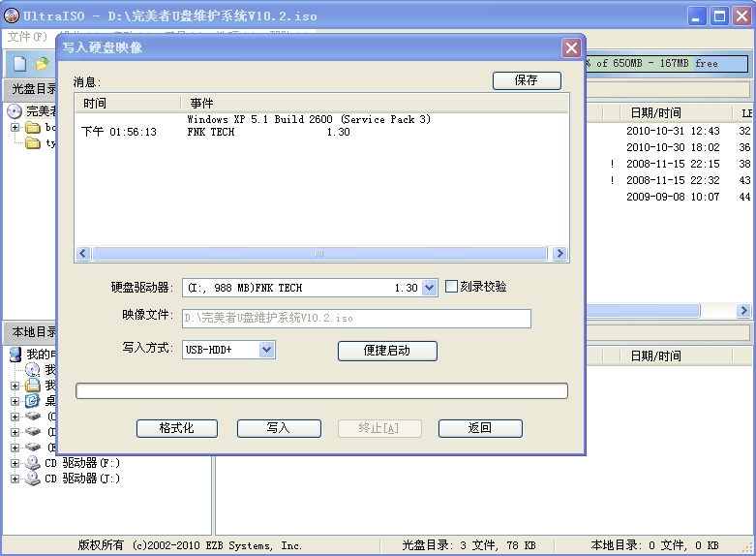Click main window file list scroll-right arrow
The height and width of the screenshot is (556, 756).
(743, 310)
